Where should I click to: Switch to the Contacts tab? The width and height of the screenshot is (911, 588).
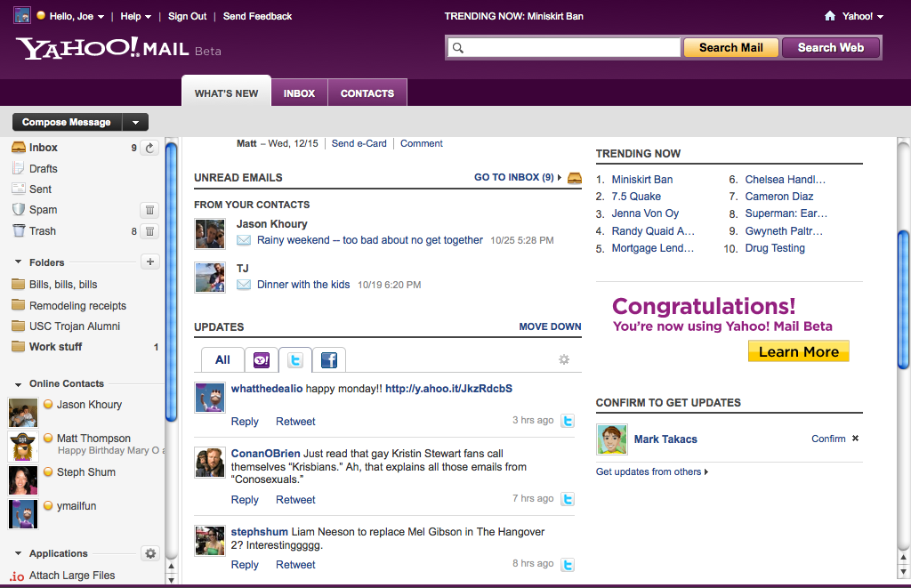point(367,93)
